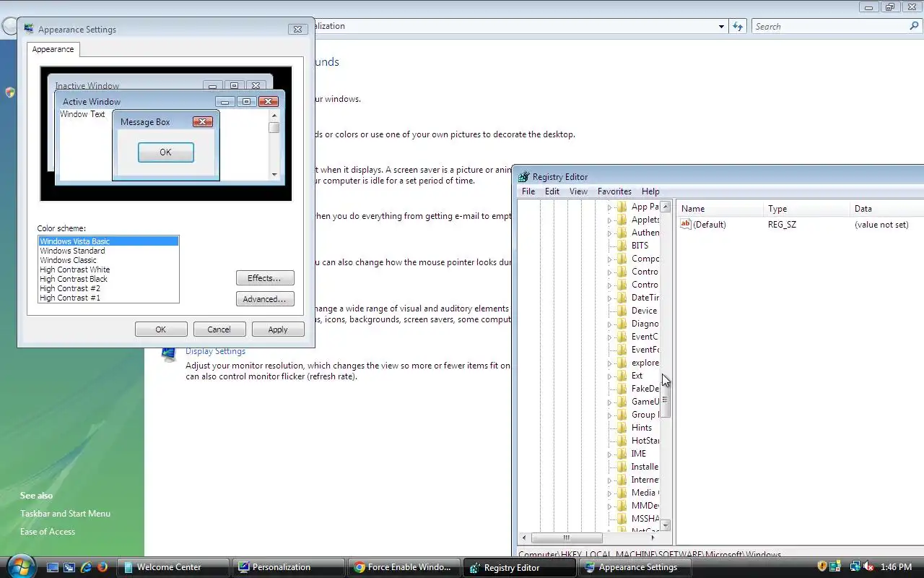Image resolution: width=924 pixels, height=578 pixels.
Task: Open the Ease of Access link
Action: [x=48, y=532]
